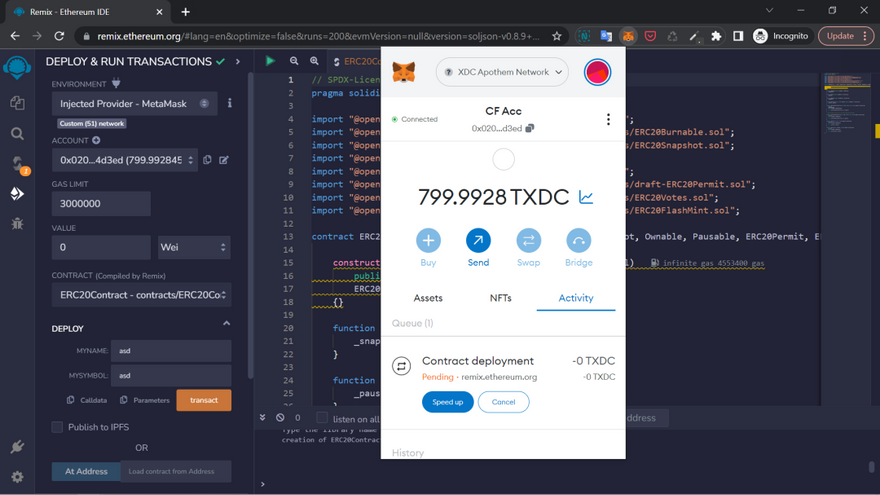Open MetaMask account options three-dot menu
The image size is (880, 495).
point(608,119)
